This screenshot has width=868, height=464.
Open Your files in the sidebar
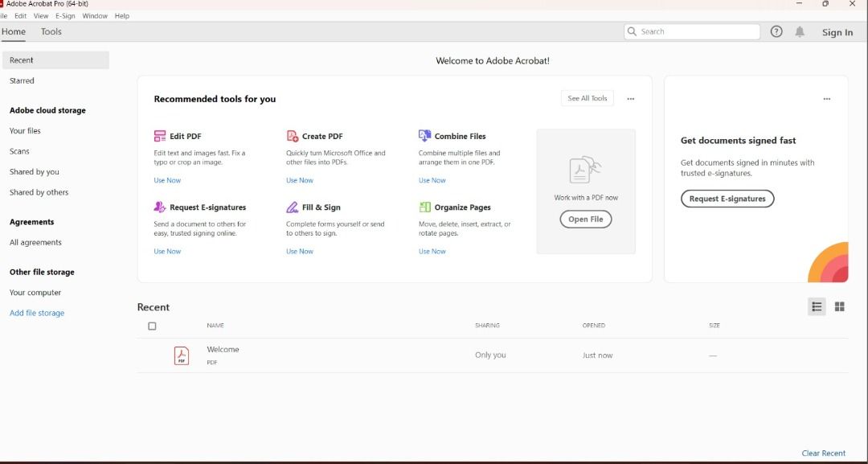(25, 131)
